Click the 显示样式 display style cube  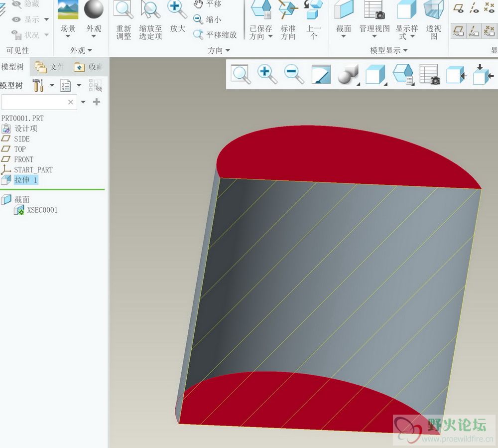click(x=406, y=9)
